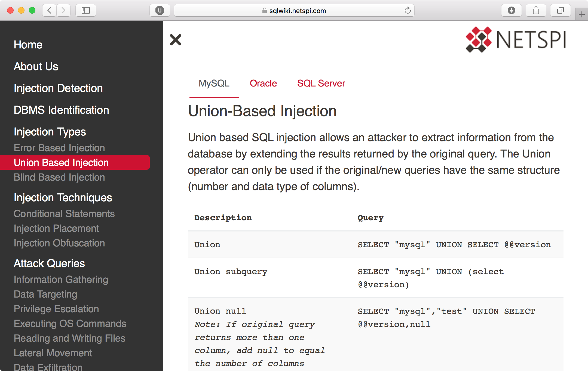The height and width of the screenshot is (371, 588).
Task: Click the 'Note: If original query' italic note
Action: click(x=259, y=344)
